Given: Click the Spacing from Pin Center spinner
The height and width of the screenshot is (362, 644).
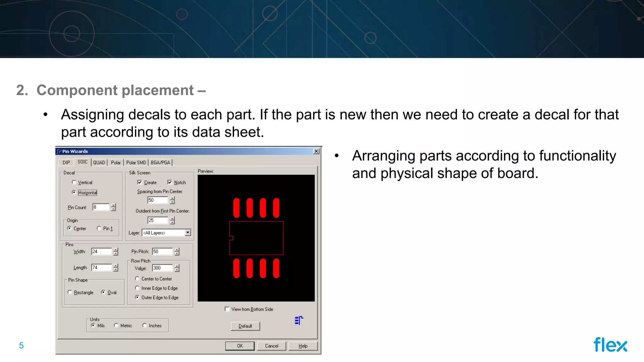Looking at the screenshot, I should [172, 200].
